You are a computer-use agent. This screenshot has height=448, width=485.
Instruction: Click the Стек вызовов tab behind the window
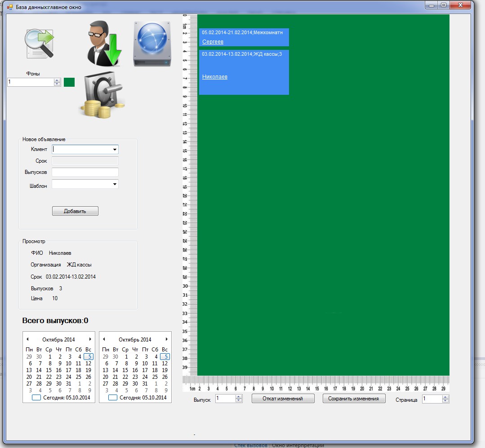(x=251, y=445)
